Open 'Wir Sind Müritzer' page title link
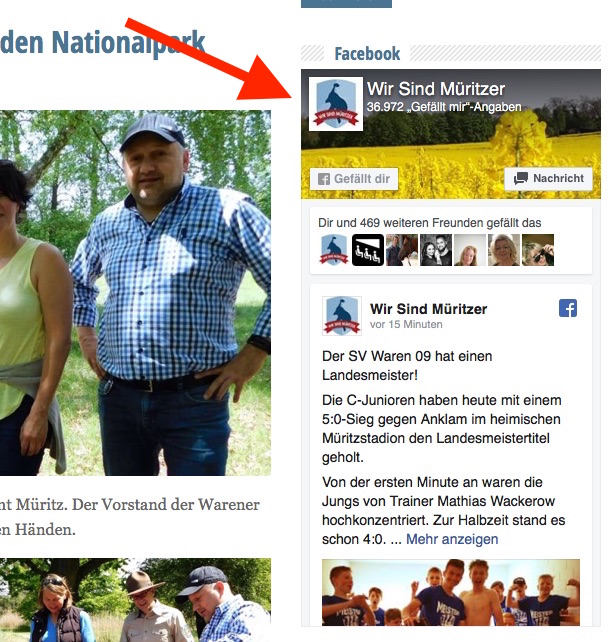Screen dimensions: 613x642 tap(436, 89)
